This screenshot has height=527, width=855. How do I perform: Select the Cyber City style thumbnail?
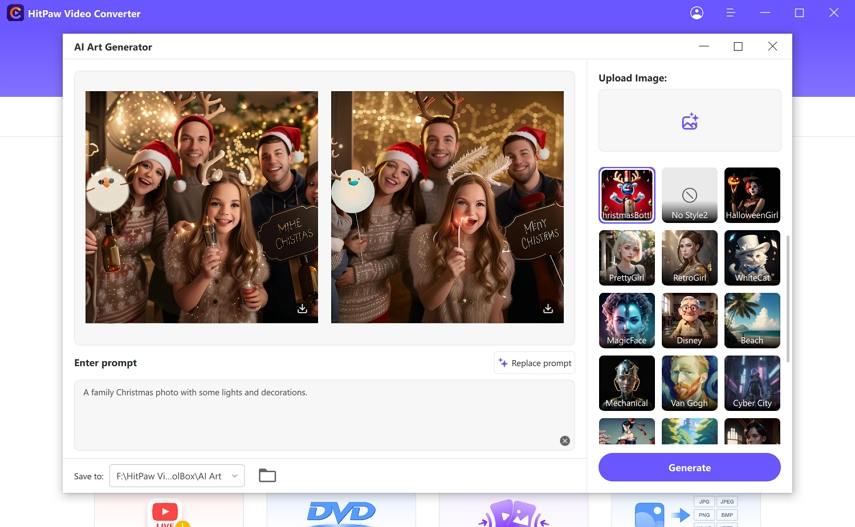(752, 383)
